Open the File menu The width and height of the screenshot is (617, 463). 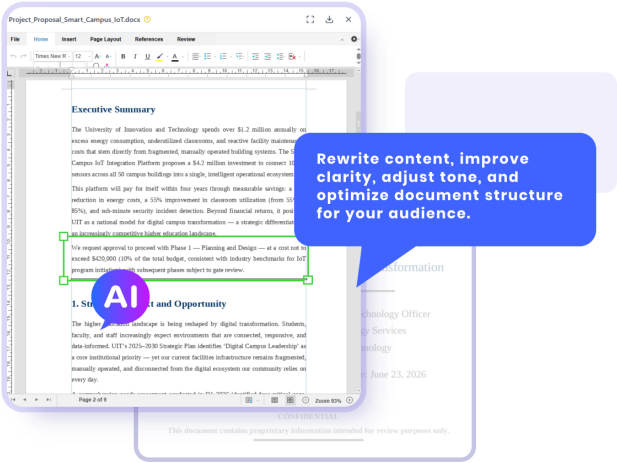[x=15, y=39]
